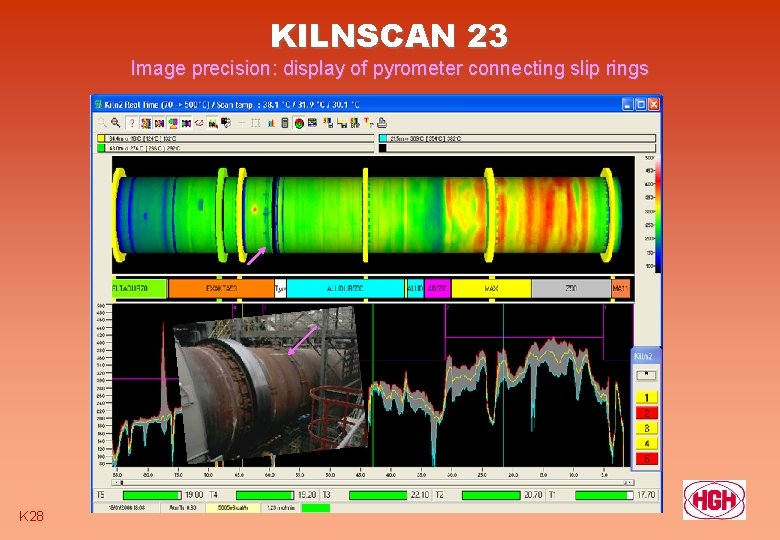Select the gray brick zone segment
Screen dimensions: 780x540
click(x=572, y=288)
